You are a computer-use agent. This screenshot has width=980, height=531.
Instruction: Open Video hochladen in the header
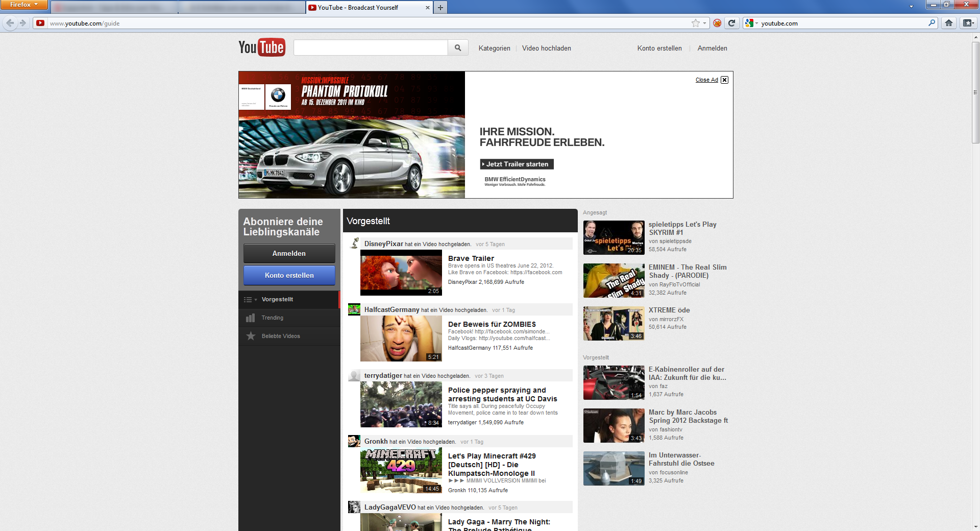click(x=546, y=48)
